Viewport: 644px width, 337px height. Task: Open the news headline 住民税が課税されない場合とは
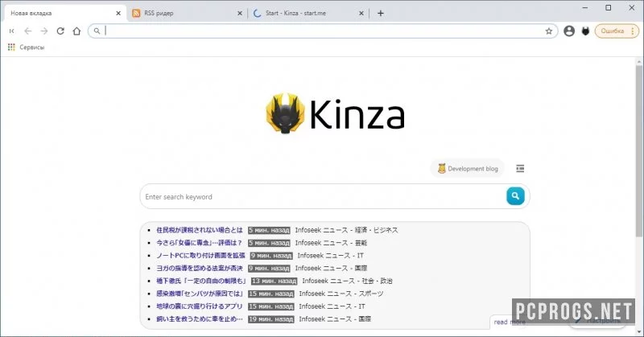200,230
